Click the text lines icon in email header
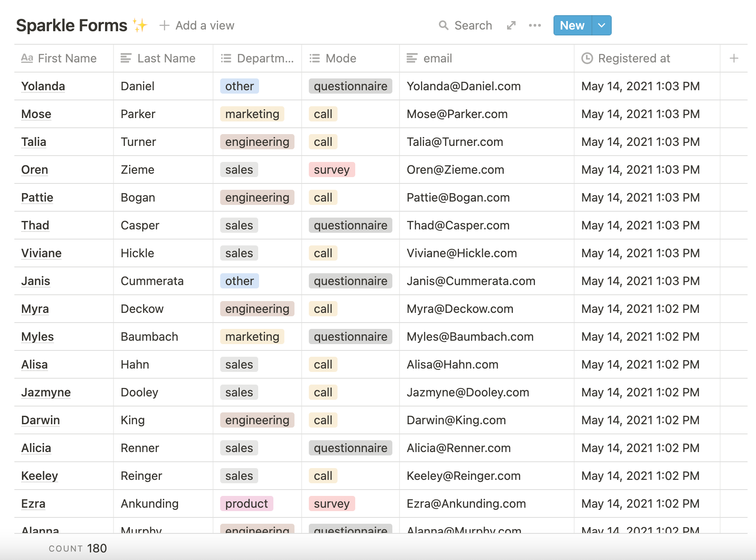Screen dimensions: 756x560 click(x=412, y=58)
